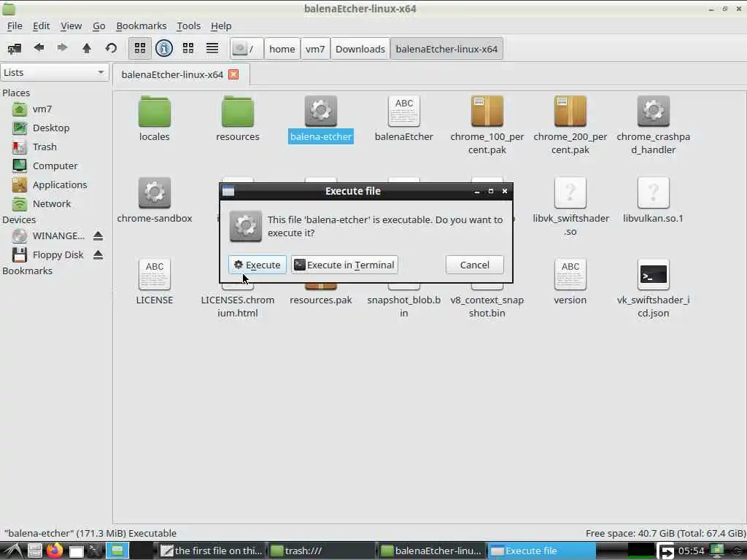The width and height of the screenshot is (747, 560).
Task: Select snapshot_blob.bin file label
Action: tap(404, 307)
